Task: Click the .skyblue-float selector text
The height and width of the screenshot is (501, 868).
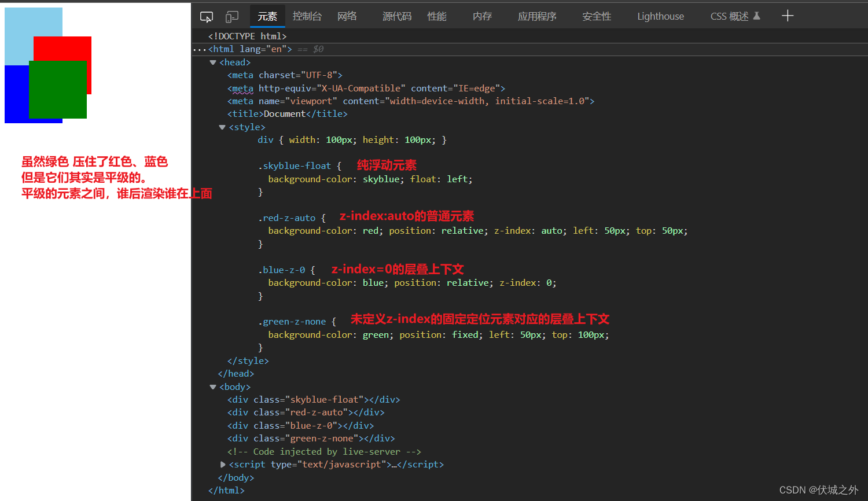Action: (x=295, y=166)
